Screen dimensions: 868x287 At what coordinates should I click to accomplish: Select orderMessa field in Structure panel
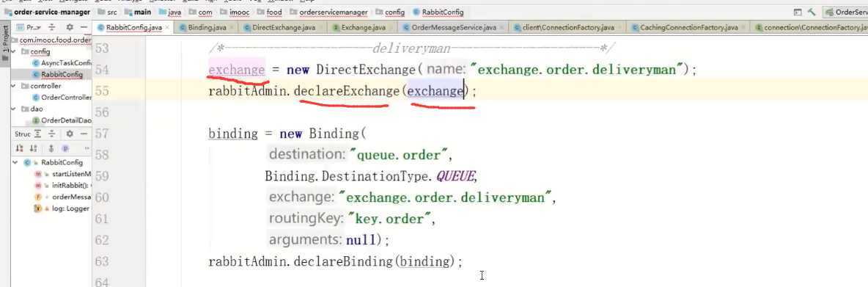coord(62,197)
